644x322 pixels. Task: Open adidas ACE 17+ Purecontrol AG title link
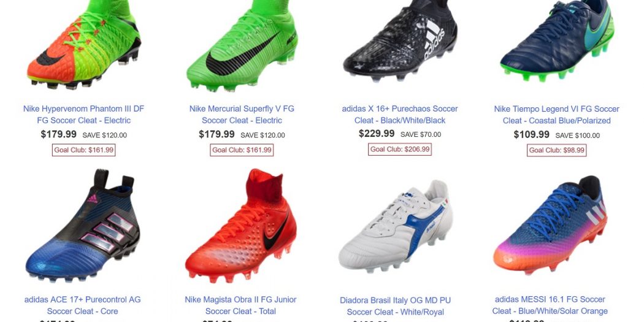(83, 305)
